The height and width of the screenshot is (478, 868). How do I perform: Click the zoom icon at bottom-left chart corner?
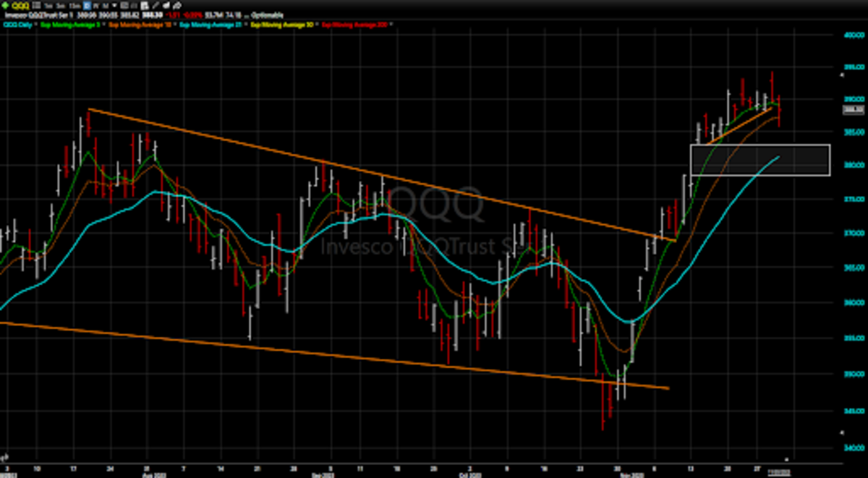coord(4,457)
